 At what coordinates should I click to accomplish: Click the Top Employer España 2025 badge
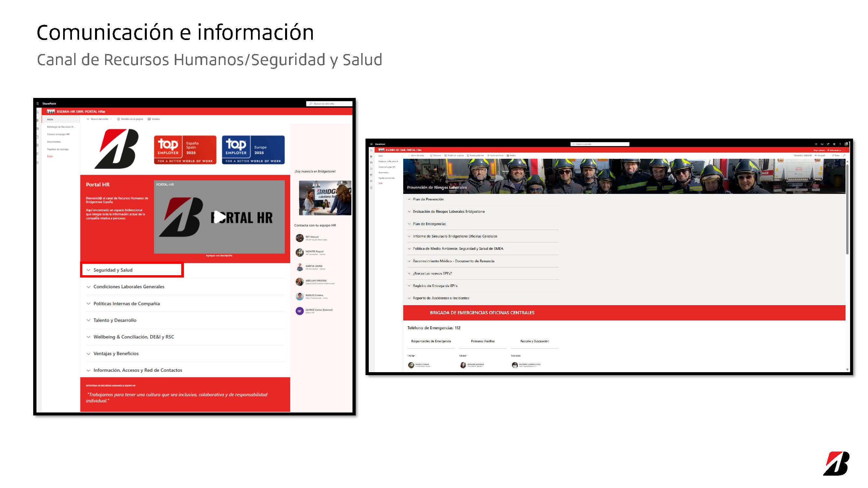[185, 150]
